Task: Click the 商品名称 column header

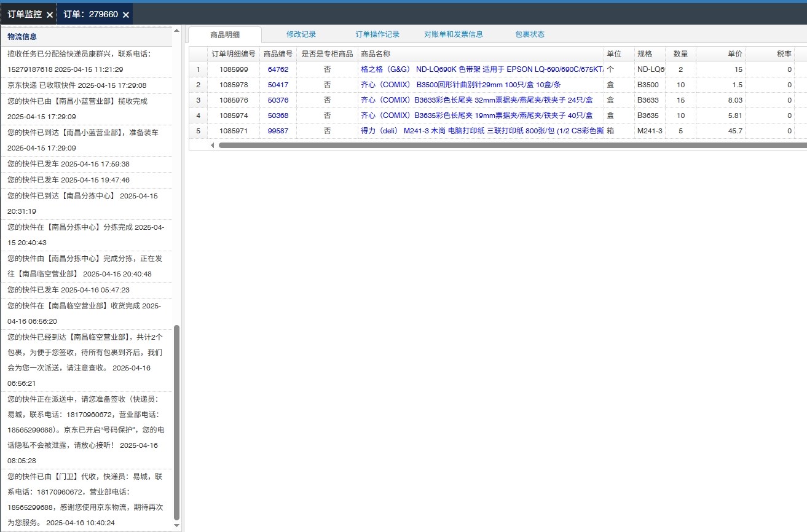Action: coord(481,54)
